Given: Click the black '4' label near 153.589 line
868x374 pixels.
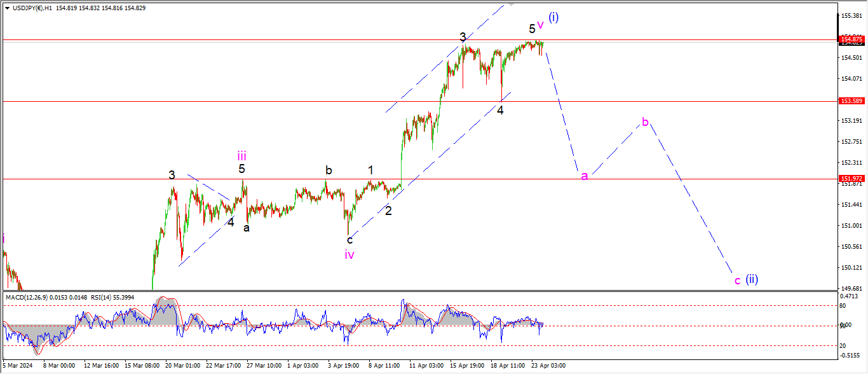Looking at the screenshot, I should [500, 110].
